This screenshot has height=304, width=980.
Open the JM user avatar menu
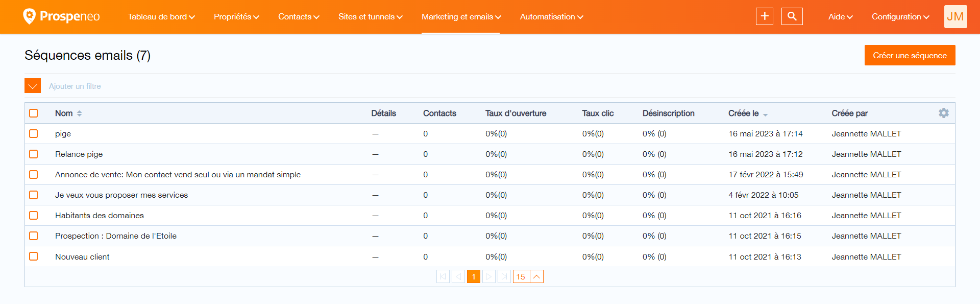point(955,16)
